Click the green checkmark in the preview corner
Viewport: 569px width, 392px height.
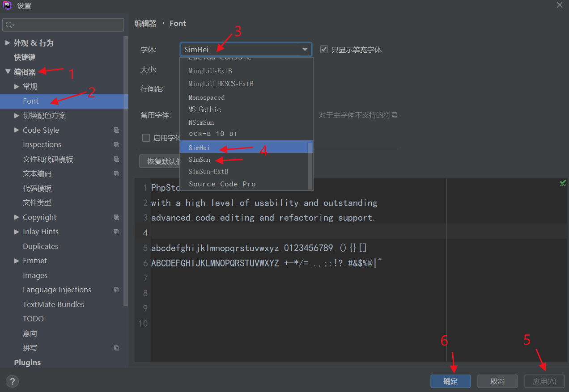tap(563, 183)
